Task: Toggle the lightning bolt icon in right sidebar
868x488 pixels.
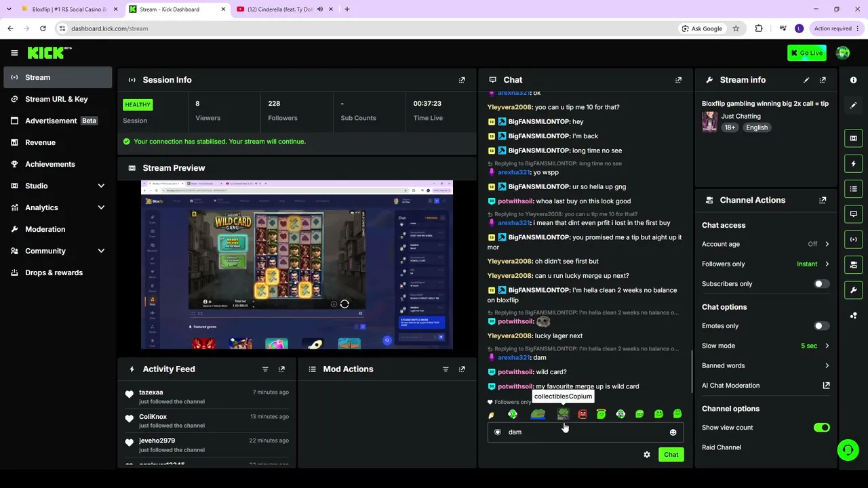Action: click(x=853, y=163)
